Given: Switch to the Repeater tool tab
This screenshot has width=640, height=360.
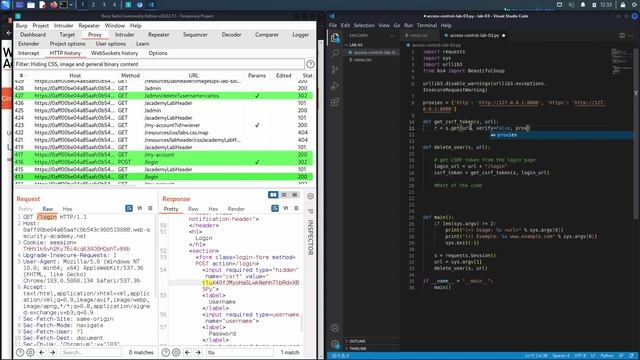Looking at the screenshot, I should tap(158, 35).
